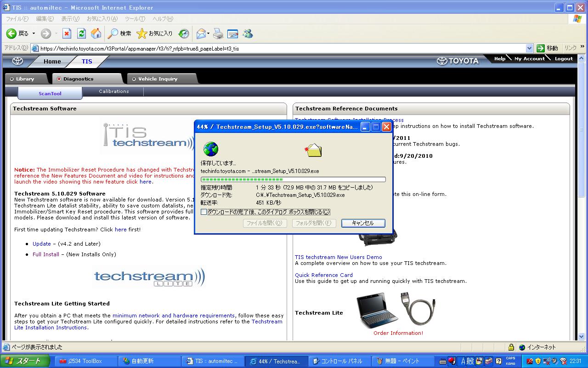
Task: Open the Quick Reference Card link
Action: pos(324,275)
